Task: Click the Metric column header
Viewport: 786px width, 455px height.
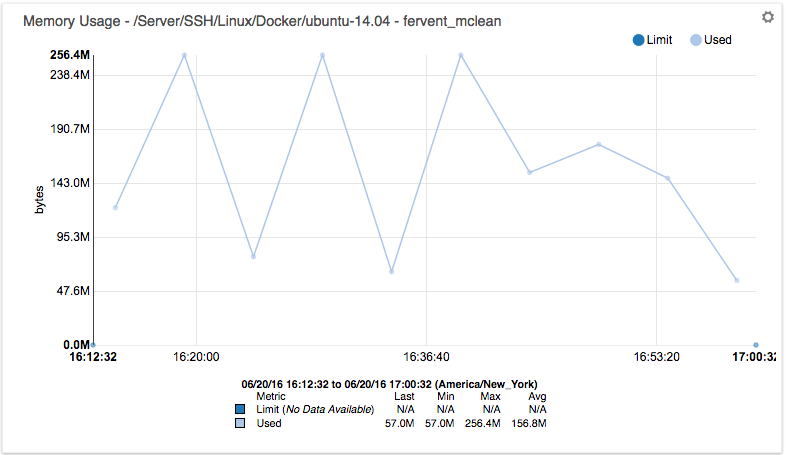Action: click(x=271, y=396)
